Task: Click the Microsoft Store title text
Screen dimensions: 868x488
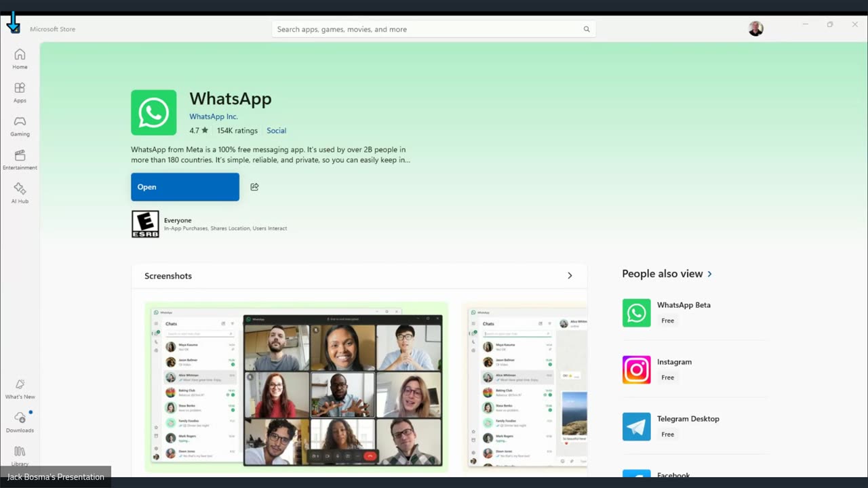Action: click(53, 29)
